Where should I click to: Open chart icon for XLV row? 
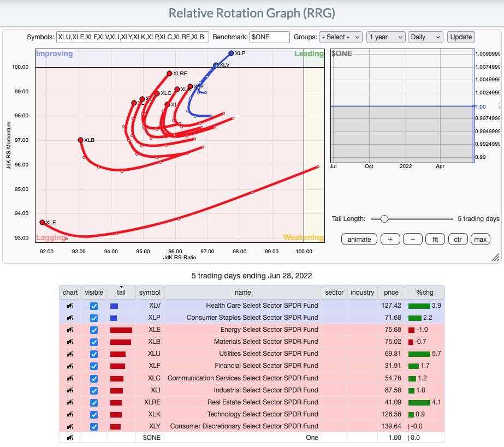click(x=70, y=306)
